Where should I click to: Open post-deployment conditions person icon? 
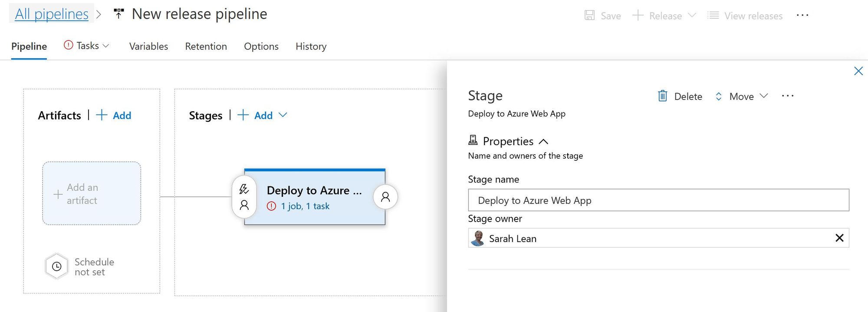click(x=385, y=197)
